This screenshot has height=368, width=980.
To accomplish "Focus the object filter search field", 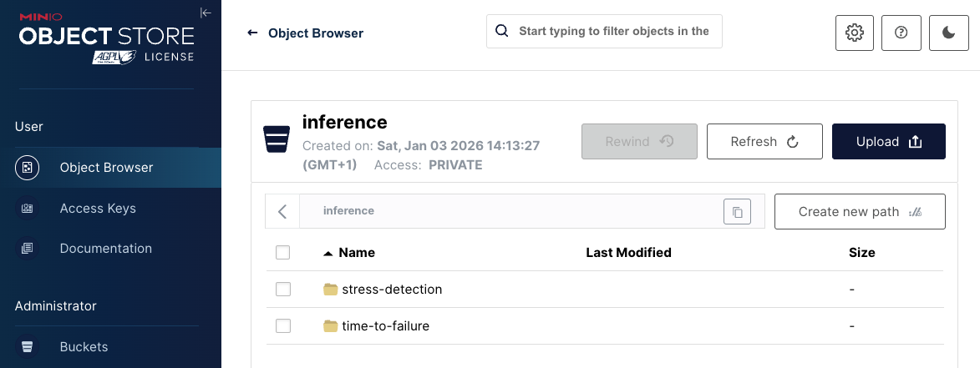I will pos(613,31).
